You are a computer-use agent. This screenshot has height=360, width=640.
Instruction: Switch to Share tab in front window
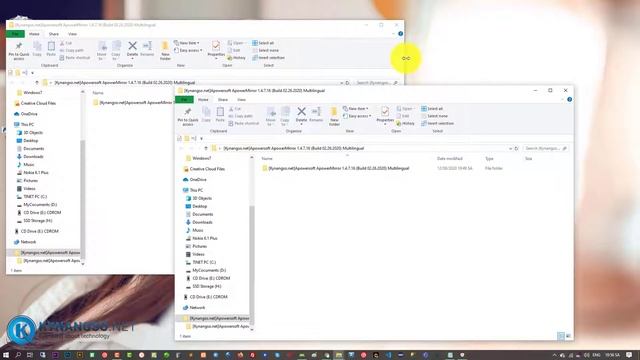[223, 100]
